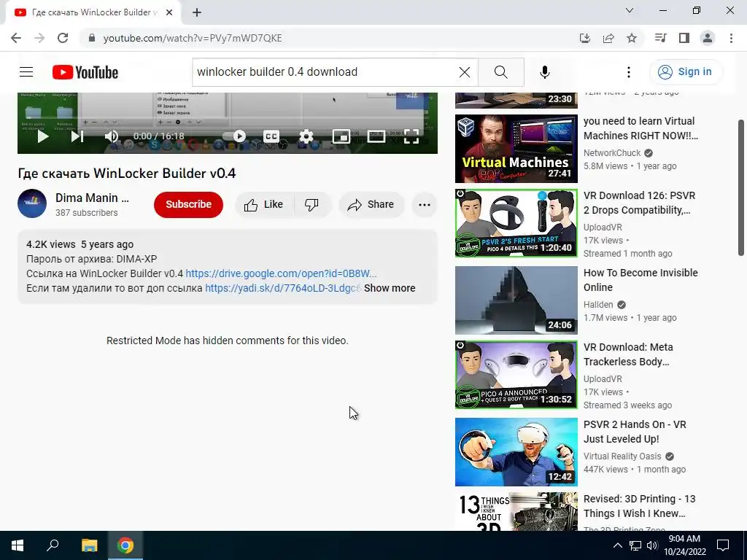Viewport: 747px width, 560px height.
Task: Enter fullscreen mode in player
Action: (x=411, y=136)
